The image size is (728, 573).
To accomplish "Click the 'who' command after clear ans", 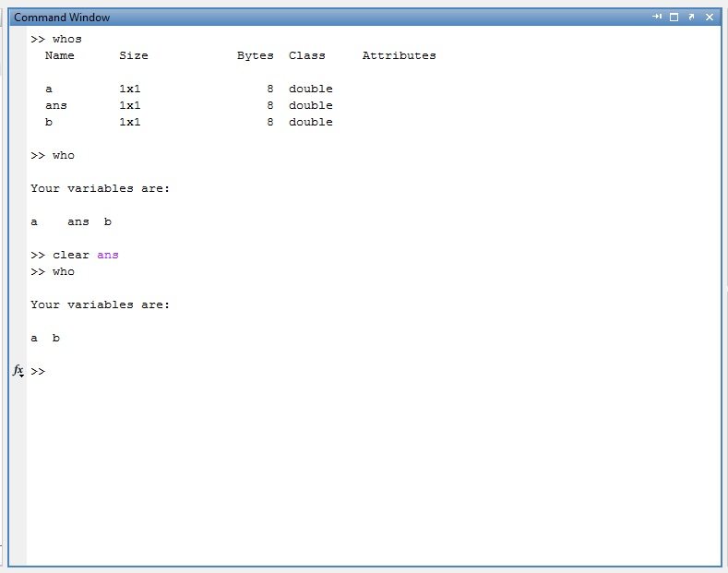I will [63, 271].
